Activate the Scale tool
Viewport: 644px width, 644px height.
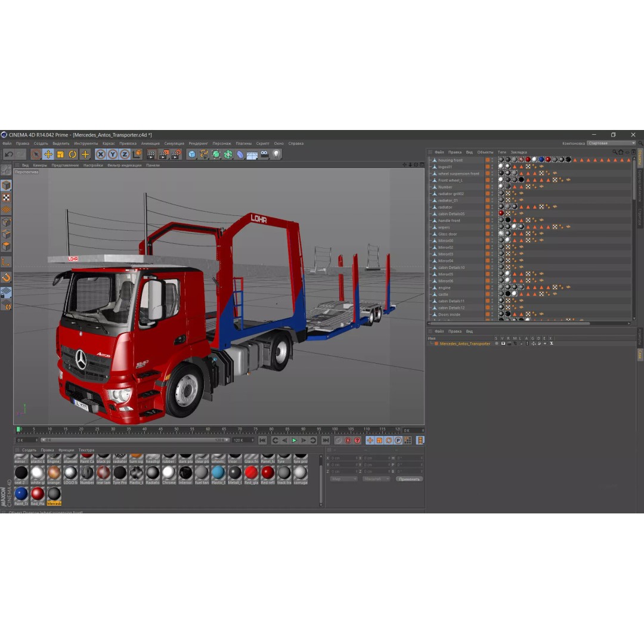pos(60,154)
